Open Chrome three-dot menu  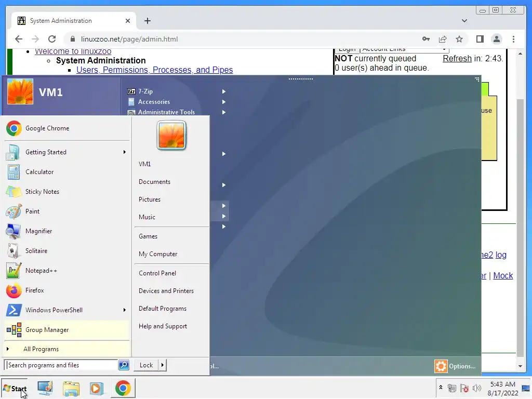click(514, 39)
